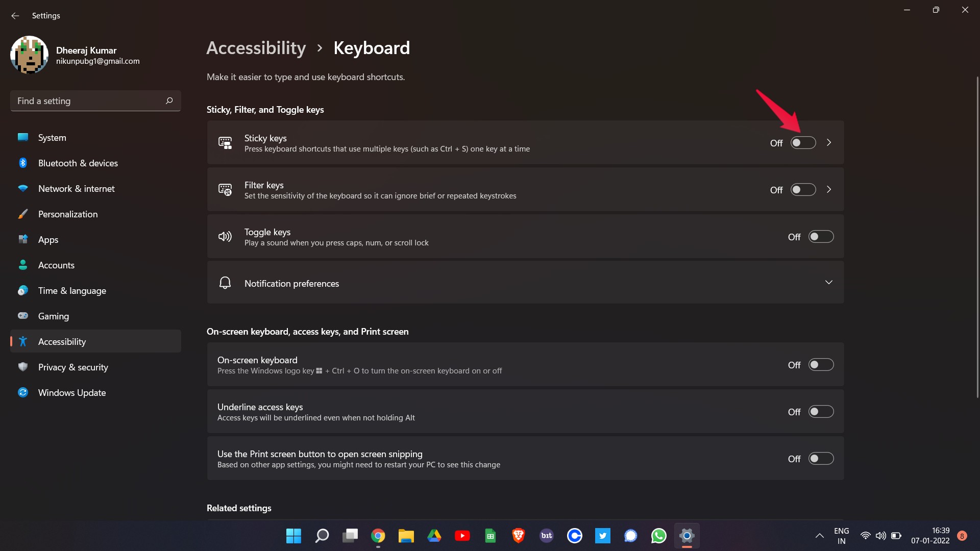Click the search magnifier in Find a setting
This screenshot has width=980, height=551.
(169, 101)
